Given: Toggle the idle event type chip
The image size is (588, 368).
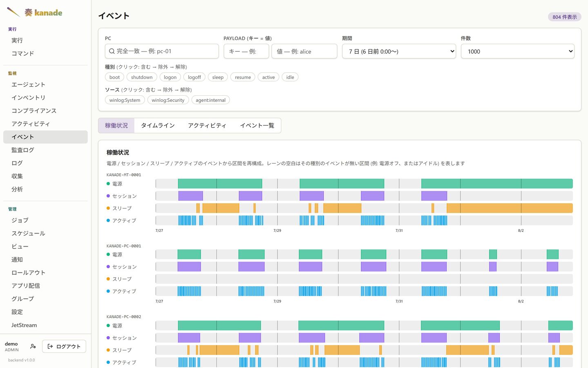Looking at the screenshot, I should click(290, 77).
